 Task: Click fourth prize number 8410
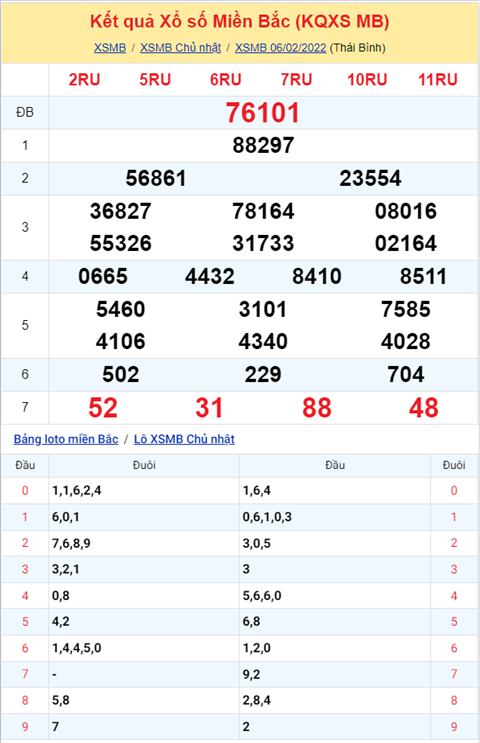tap(317, 277)
